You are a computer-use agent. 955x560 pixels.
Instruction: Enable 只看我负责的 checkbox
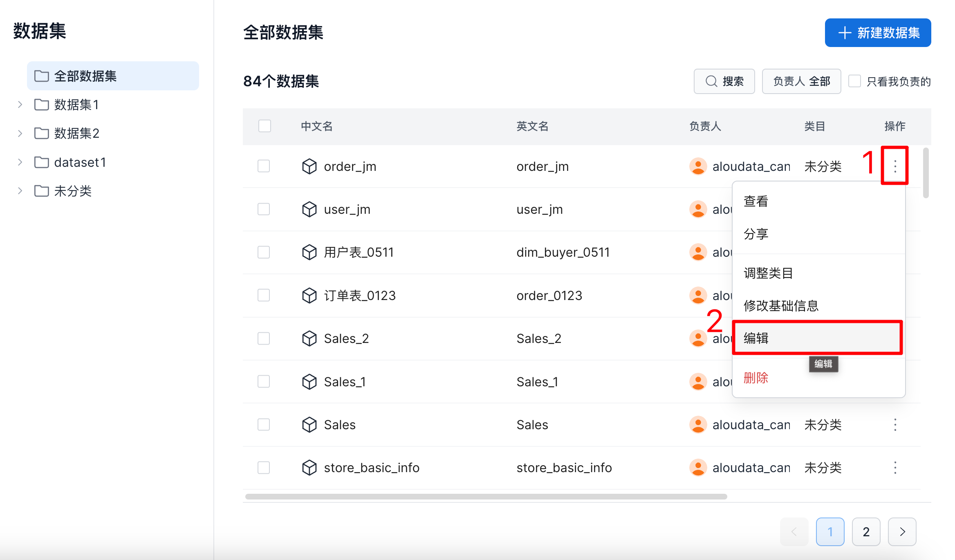(854, 81)
